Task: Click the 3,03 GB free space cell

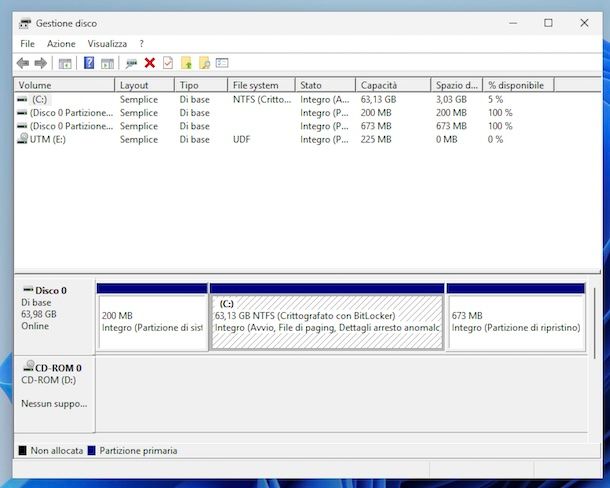Action: pyautogui.click(x=451, y=100)
